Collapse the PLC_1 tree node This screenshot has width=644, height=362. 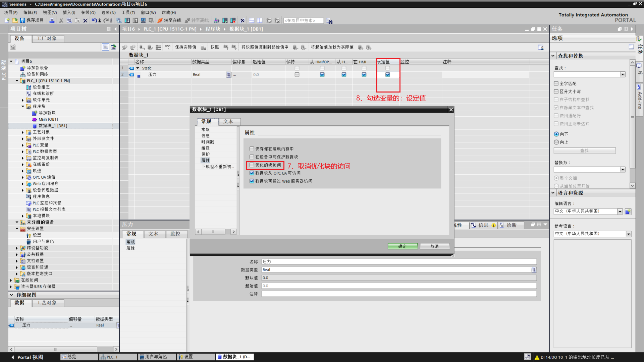[x=17, y=81]
